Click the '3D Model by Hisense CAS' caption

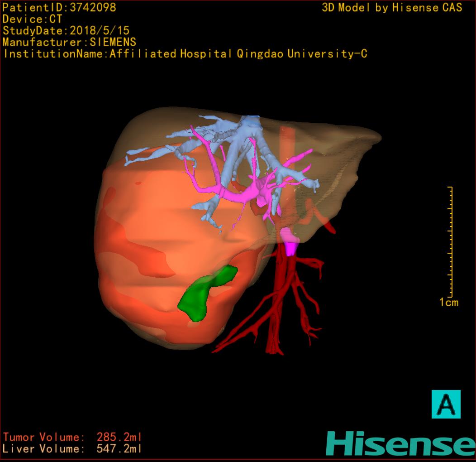pos(392,8)
